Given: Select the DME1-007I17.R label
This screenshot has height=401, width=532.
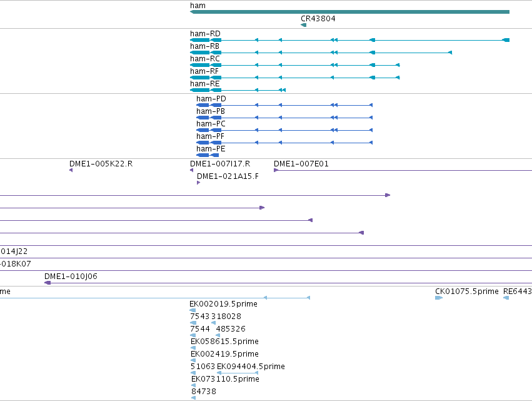Looking at the screenshot, I should point(220,164).
